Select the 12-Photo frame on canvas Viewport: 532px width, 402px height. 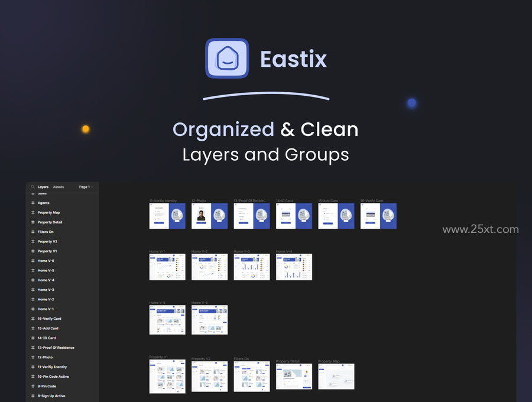(210, 216)
